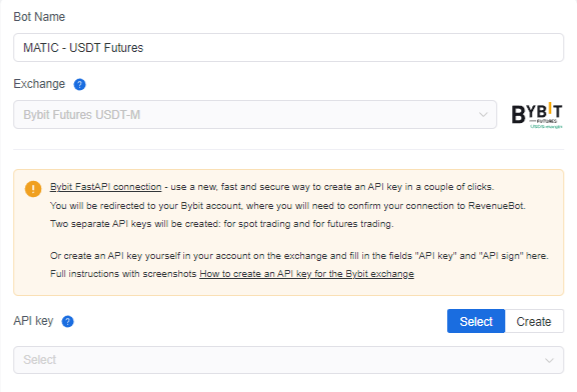Click the chevron arrow in API key dropdown

click(x=549, y=360)
